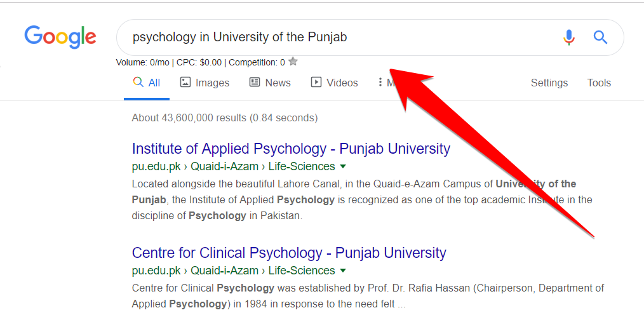Switch to the Images tab
The height and width of the screenshot is (329, 644).
click(x=212, y=83)
